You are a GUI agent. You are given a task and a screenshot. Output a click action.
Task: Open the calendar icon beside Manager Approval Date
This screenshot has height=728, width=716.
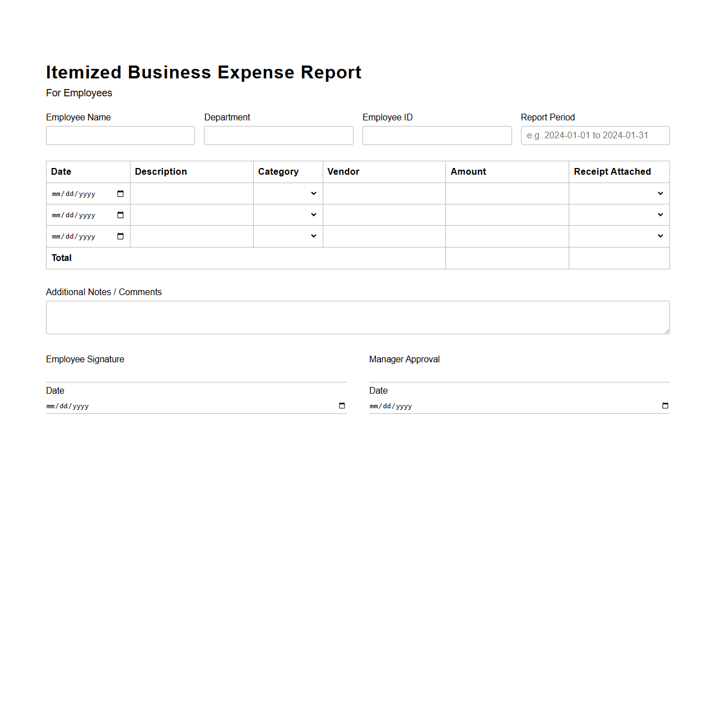pyautogui.click(x=664, y=405)
